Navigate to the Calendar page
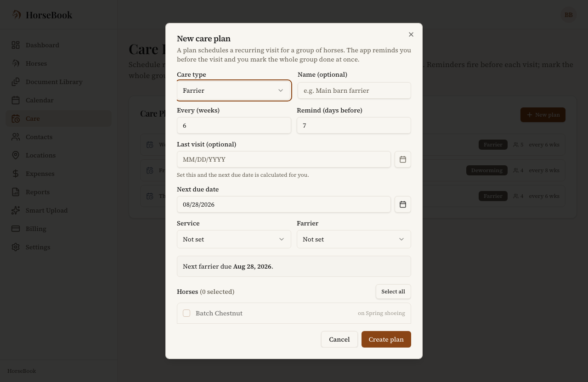Image resolution: width=588 pixels, height=382 pixels. [x=58, y=100]
